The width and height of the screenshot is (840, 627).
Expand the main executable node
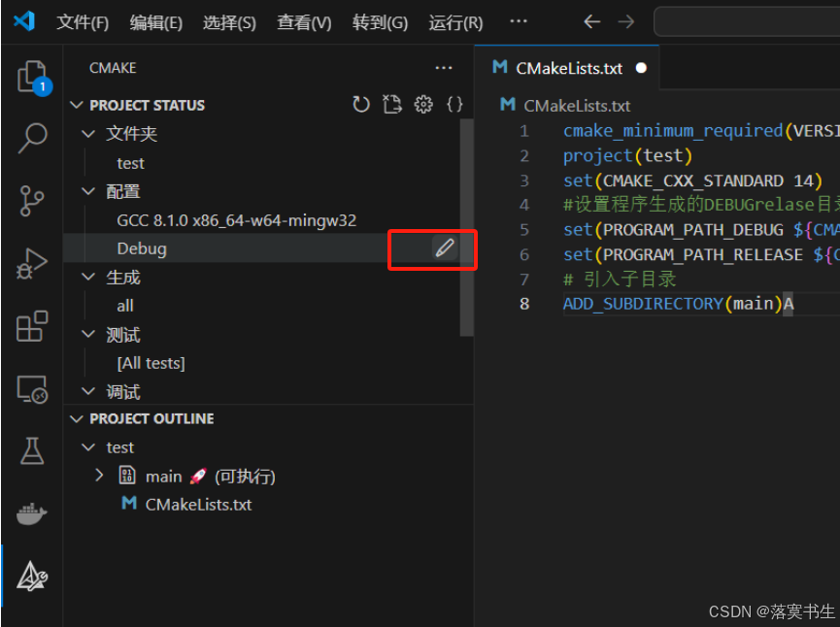click(x=99, y=475)
